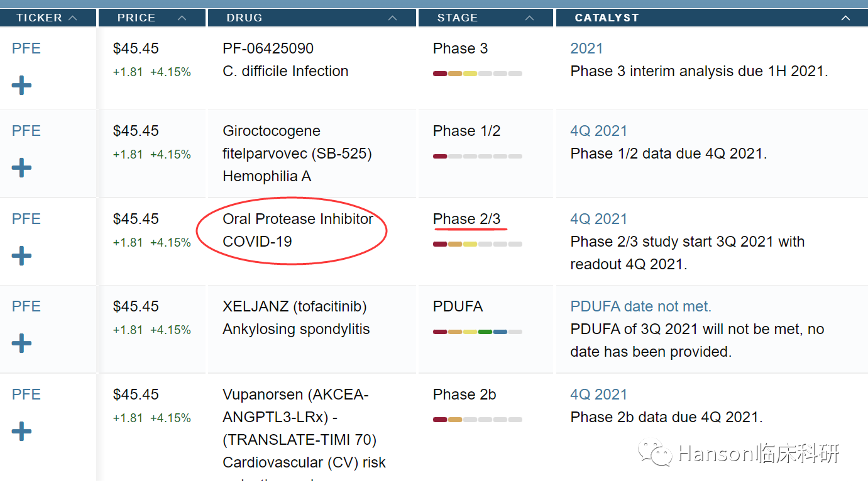Image resolution: width=868 pixels, height=492 pixels.
Task: Open PFE ticker link in first row
Action: point(26,48)
